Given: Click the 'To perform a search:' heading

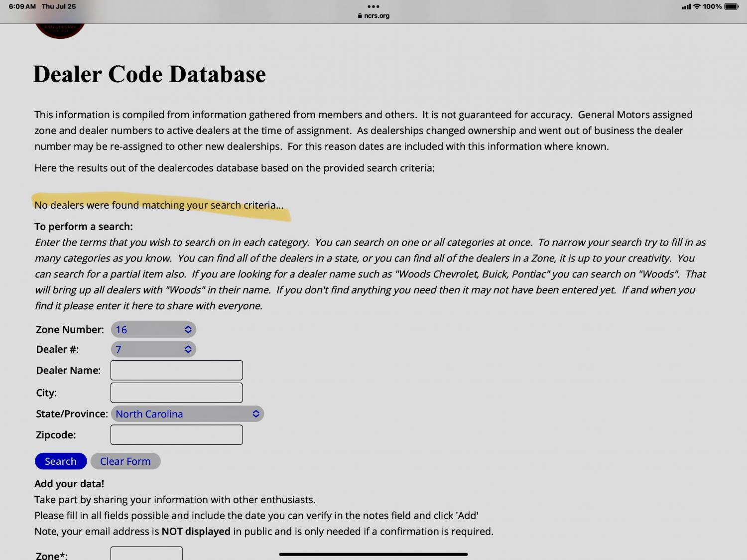Looking at the screenshot, I should [x=84, y=226].
